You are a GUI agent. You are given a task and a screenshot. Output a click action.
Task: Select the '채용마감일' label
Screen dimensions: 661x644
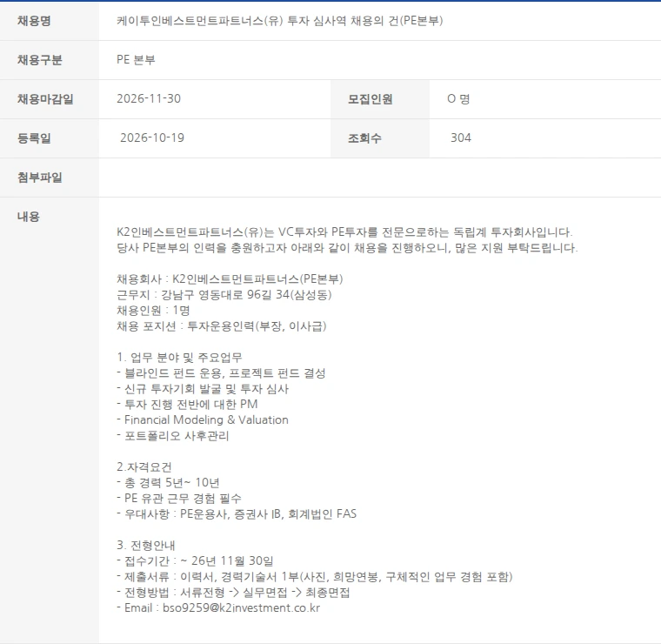pos(45,99)
